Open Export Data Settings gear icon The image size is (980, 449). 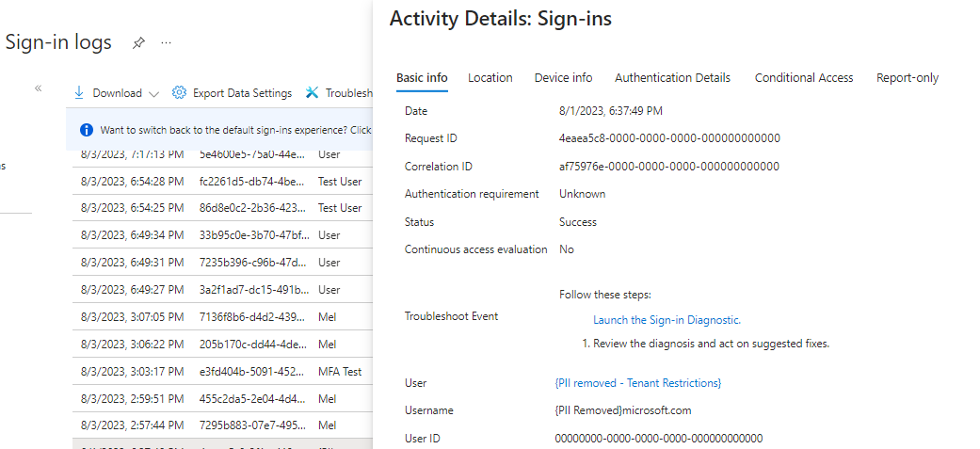click(x=179, y=93)
